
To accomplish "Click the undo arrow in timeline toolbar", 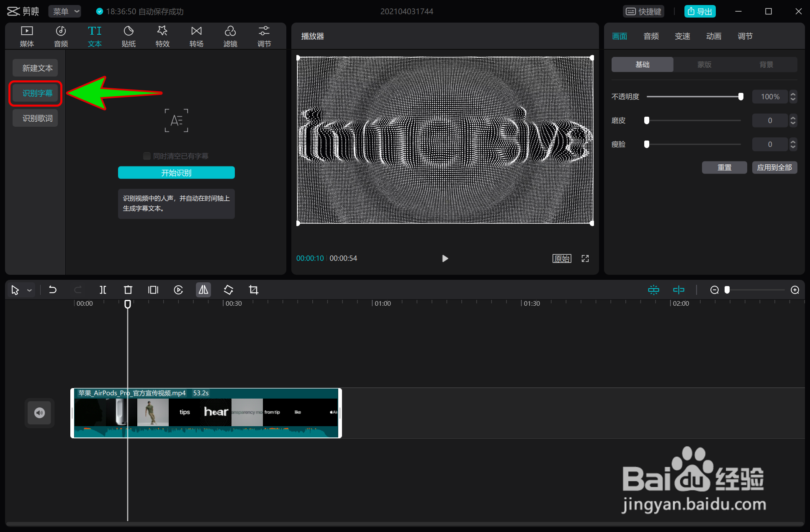I will [x=53, y=290].
